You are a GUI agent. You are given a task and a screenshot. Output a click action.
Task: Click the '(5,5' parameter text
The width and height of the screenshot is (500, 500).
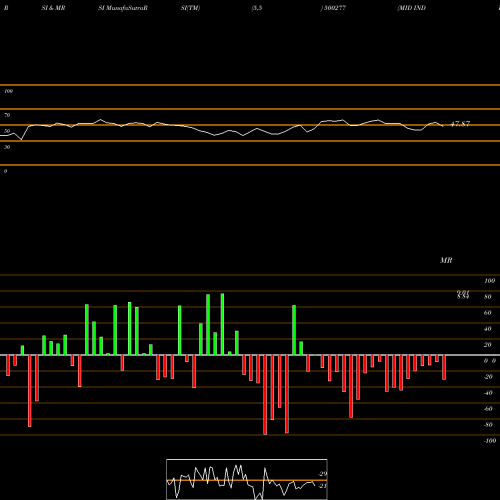[x=257, y=8]
